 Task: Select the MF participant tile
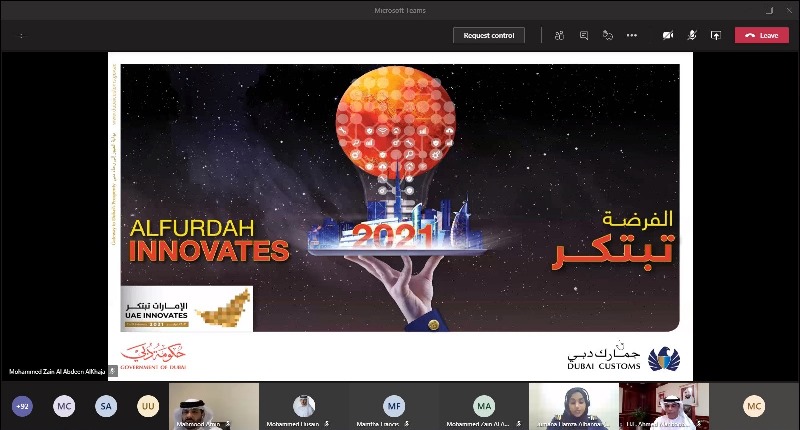394,406
